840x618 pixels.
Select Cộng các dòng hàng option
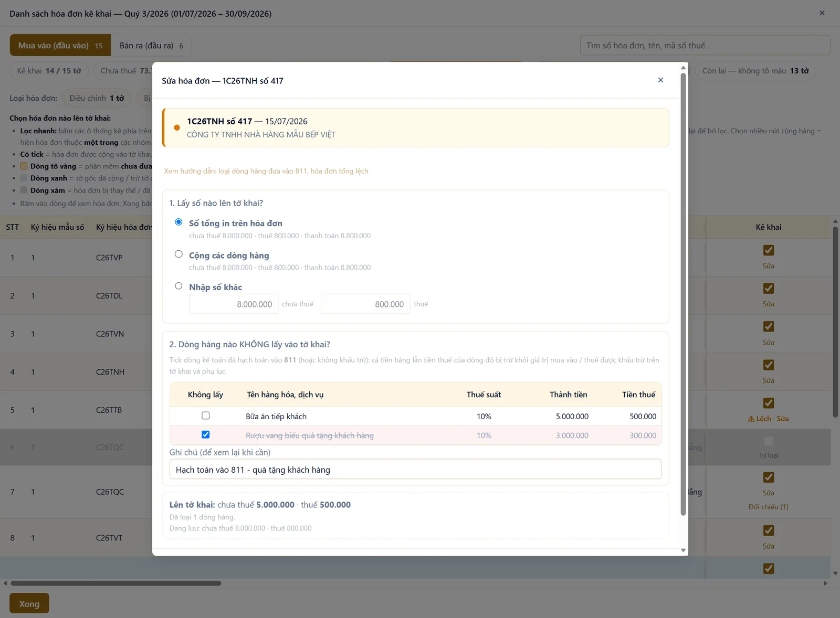pyautogui.click(x=178, y=254)
